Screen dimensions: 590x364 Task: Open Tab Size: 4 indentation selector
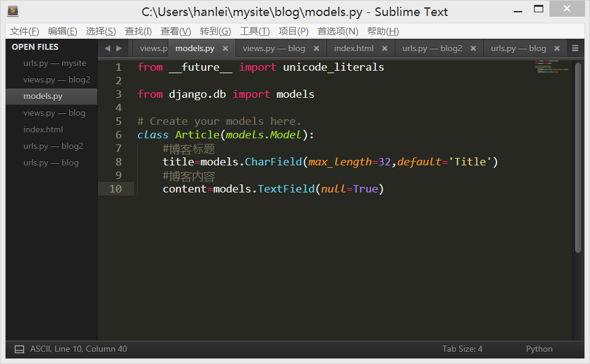coord(462,349)
